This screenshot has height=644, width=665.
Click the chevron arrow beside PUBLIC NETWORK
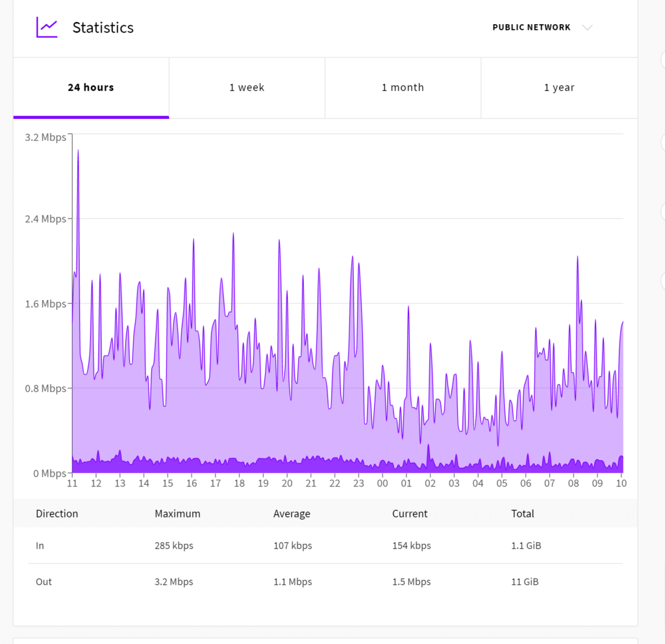(587, 27)
